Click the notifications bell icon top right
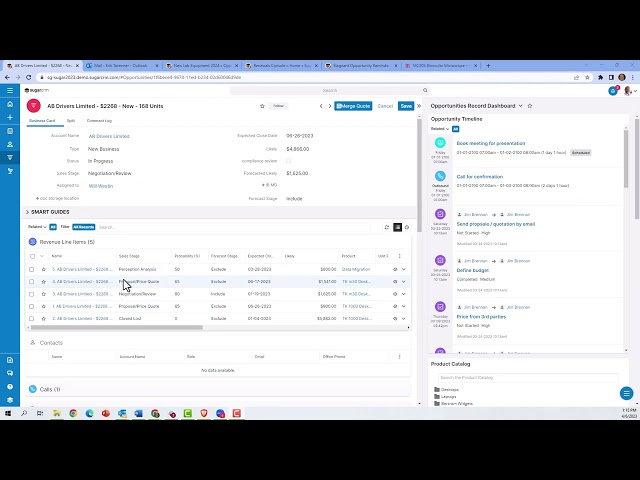 613,91
